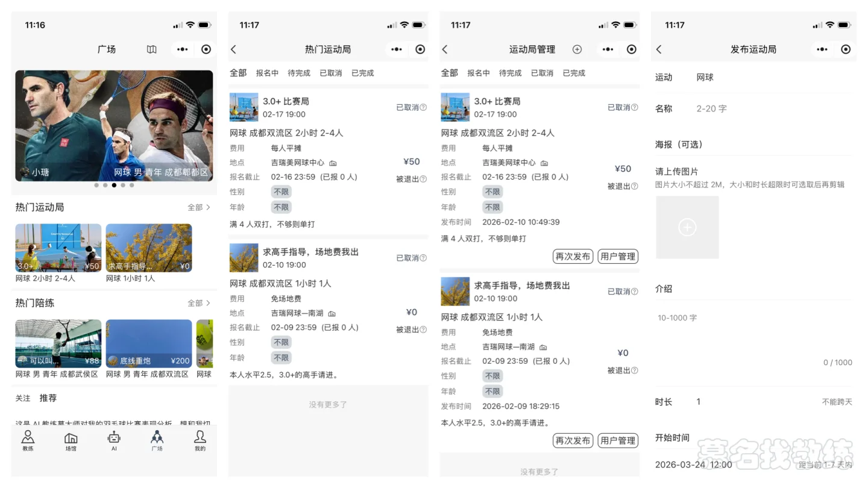Open the 开始时间 date picker value
This screenshot has height=488, width=868.
(x=694, y=465)
